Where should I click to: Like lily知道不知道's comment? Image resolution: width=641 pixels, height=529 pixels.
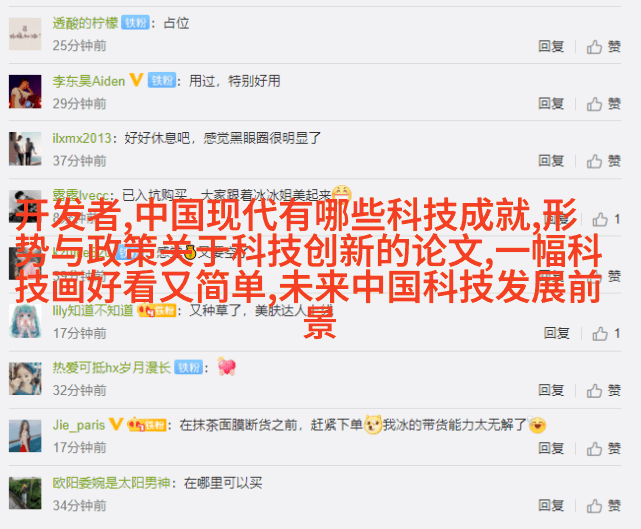[606, 334]
